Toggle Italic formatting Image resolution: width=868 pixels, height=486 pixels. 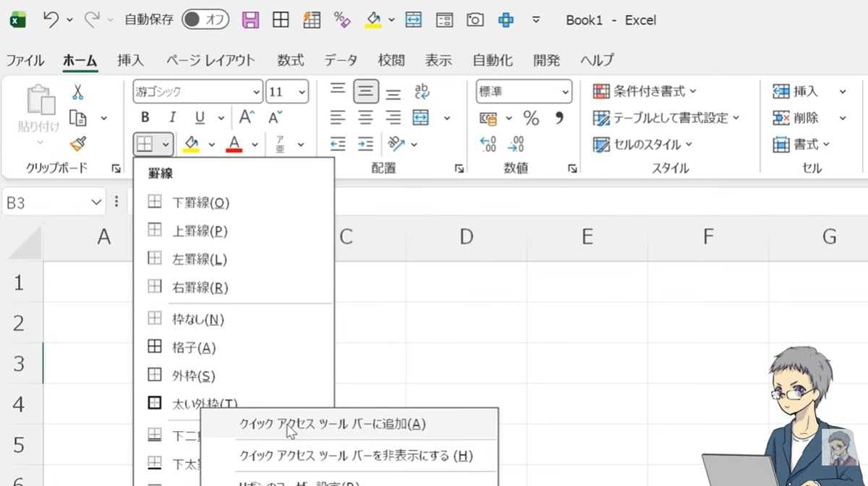coord(172,118)
